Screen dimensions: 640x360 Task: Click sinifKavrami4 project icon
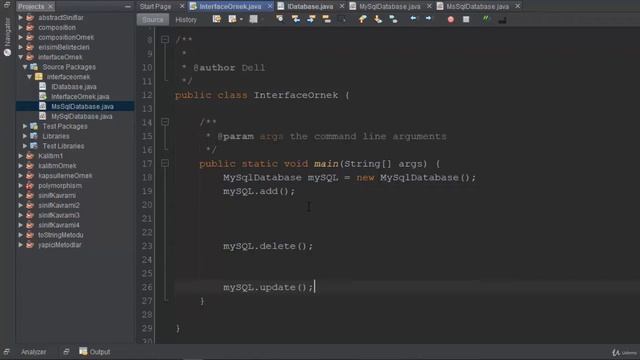pyautogui.click(x=30, y=225)
